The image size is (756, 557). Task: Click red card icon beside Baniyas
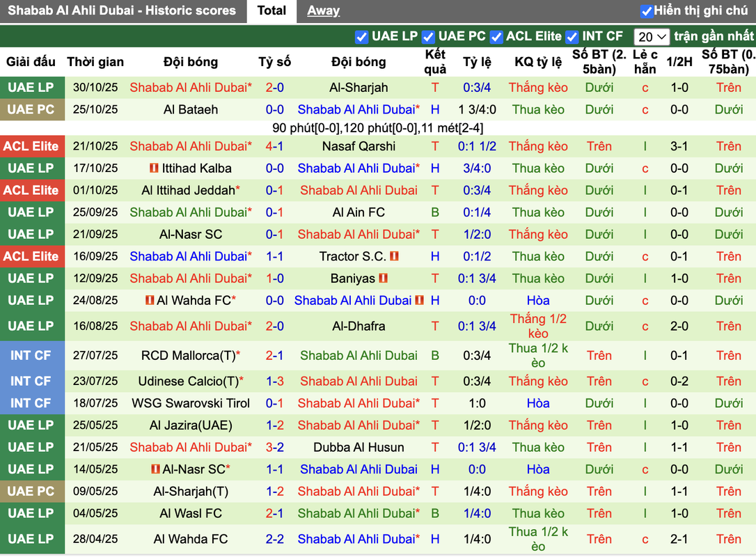[x=384, y=278]
